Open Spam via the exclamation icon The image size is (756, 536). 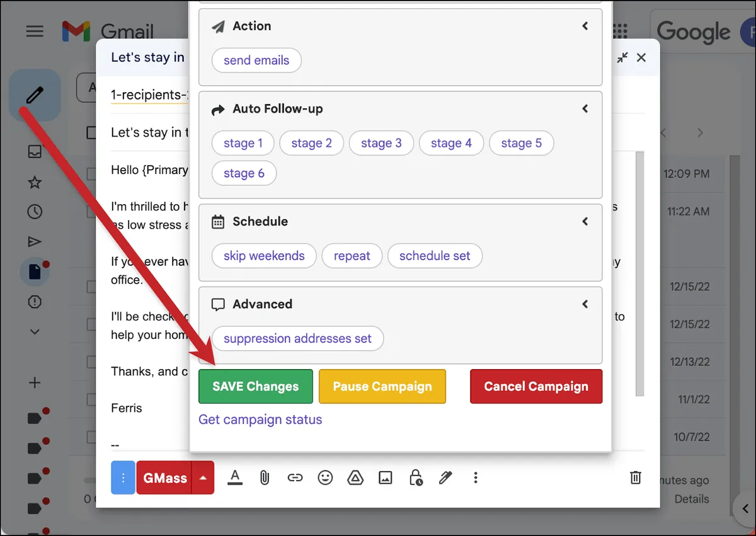pos(35,302)
